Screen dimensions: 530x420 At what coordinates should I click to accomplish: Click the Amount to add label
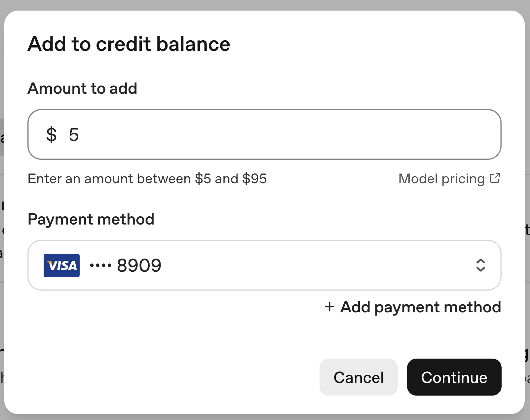[x=82, y=88]
